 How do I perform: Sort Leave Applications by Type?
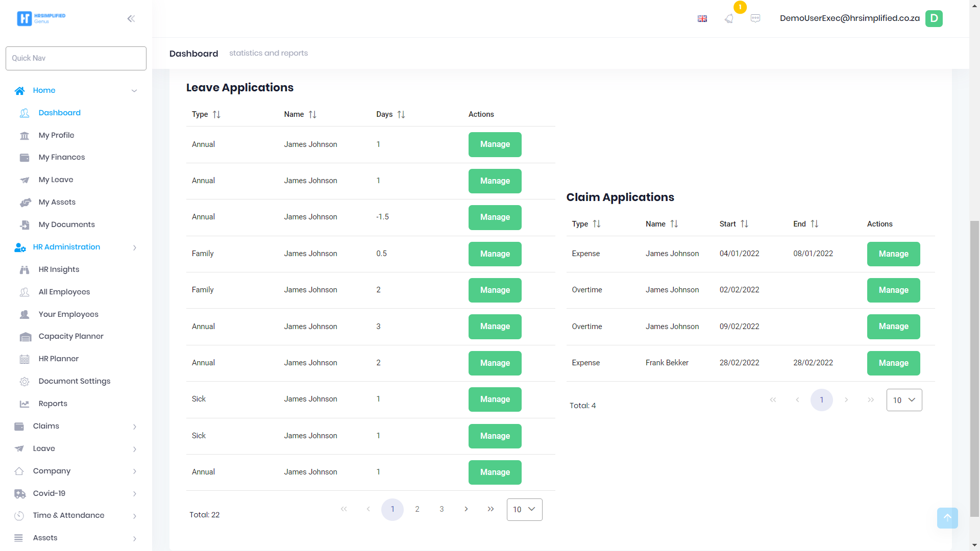pyautogui.click(x=216, y=114)
